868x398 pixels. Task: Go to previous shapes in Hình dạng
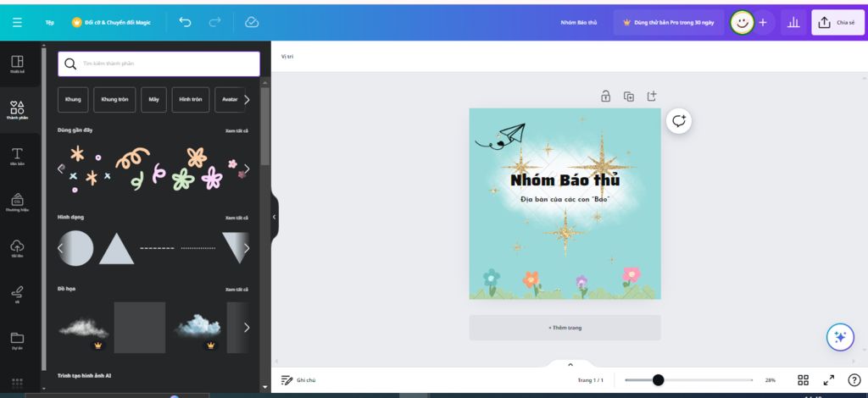click(x=60, y=248)
